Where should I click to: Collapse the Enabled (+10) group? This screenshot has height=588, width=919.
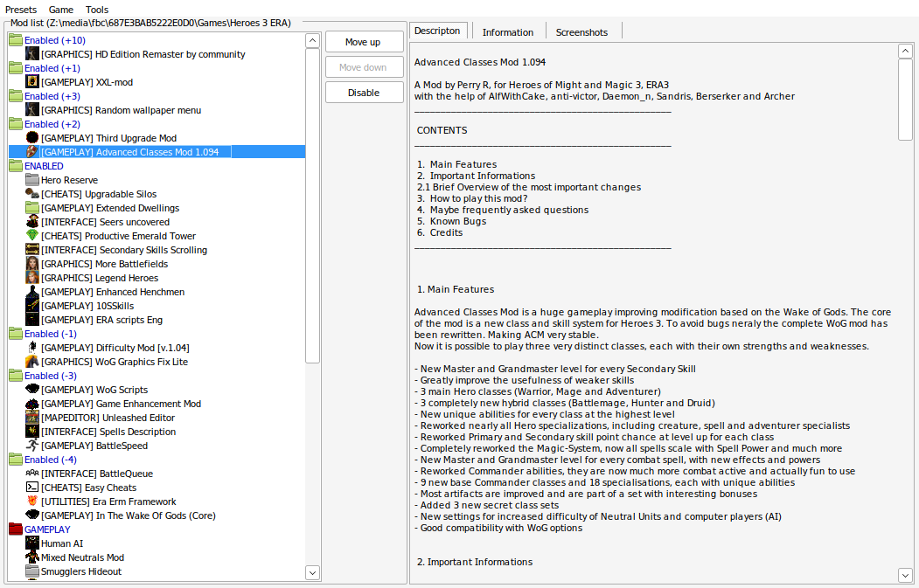click(x=16, y=40)
